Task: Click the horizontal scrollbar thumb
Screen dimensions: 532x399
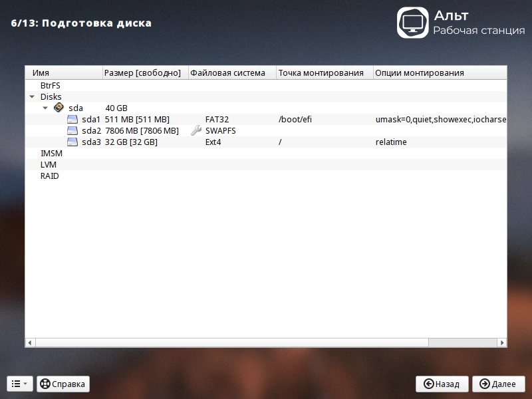Action: (232, 342)
